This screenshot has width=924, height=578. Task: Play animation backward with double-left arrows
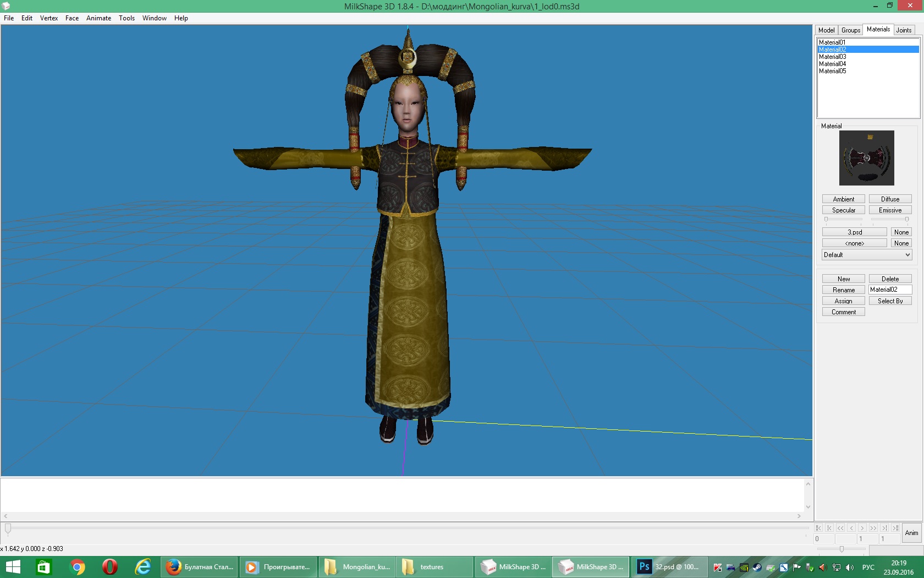coord(840,528)
